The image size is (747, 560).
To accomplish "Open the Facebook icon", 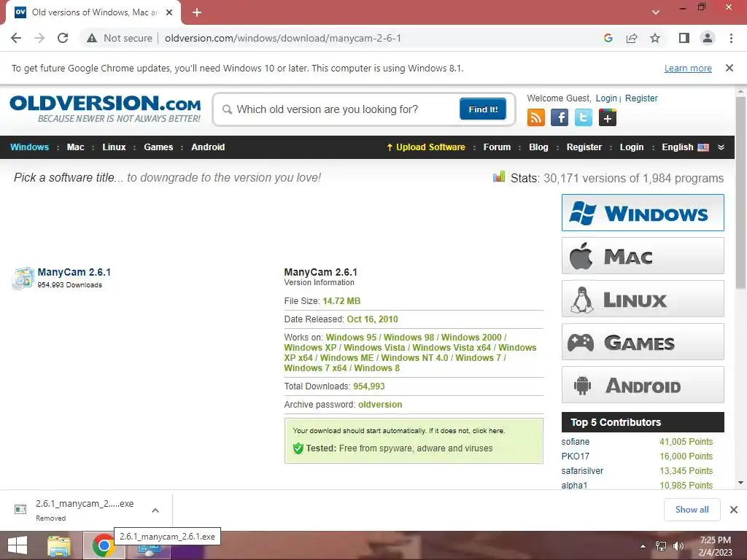I will 560,117.
